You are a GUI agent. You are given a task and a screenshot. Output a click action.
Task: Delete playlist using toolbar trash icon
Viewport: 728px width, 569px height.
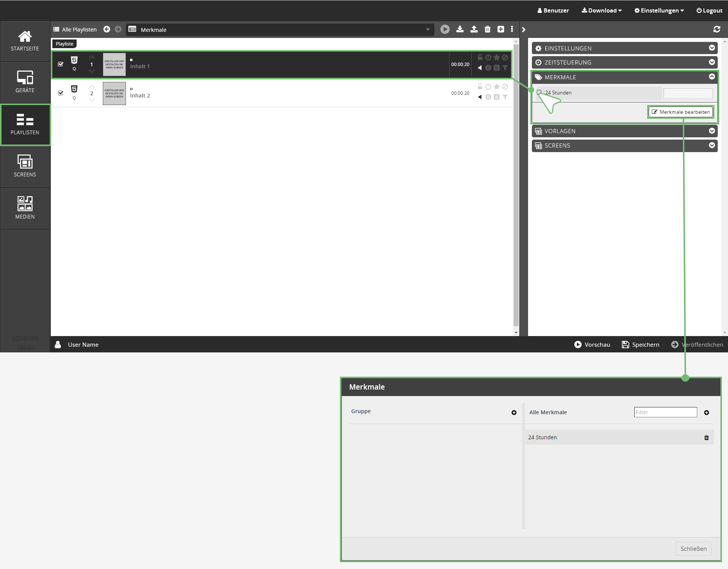487,29
